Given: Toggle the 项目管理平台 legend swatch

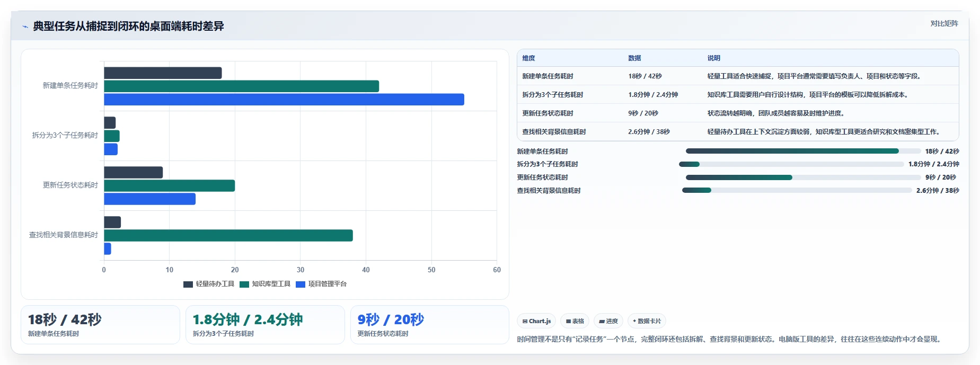Looking at the screenshot, I should coord(301,284).
